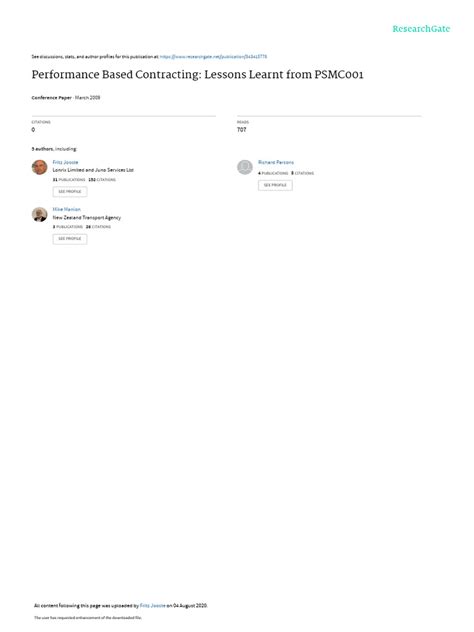Click the 26 Citations count for Mike Manion
474x632 pixels.
coord(98,227)
